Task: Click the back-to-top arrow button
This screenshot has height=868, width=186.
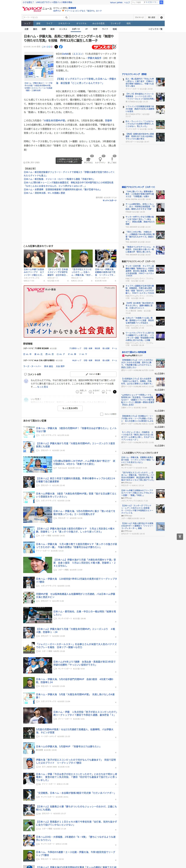Action: coord(180,536)
